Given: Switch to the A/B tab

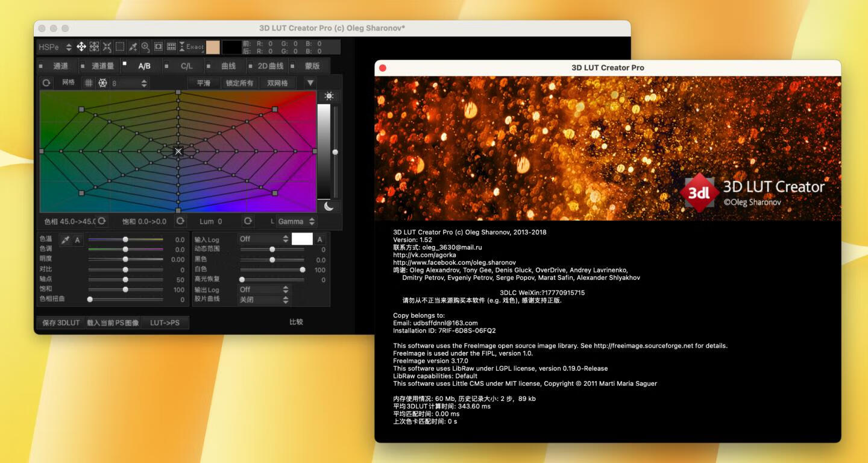Looking at the screenshot, I should [x=145, y=66].
